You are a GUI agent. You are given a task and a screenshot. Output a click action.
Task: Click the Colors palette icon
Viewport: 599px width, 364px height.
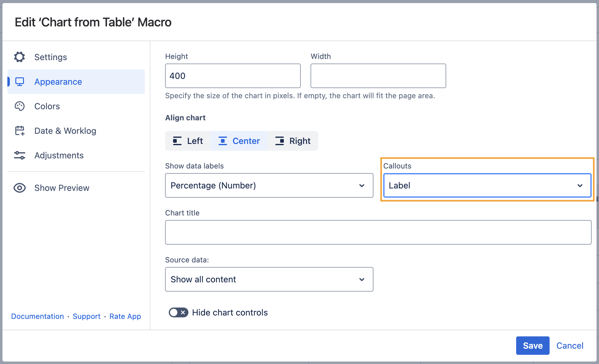20,106
